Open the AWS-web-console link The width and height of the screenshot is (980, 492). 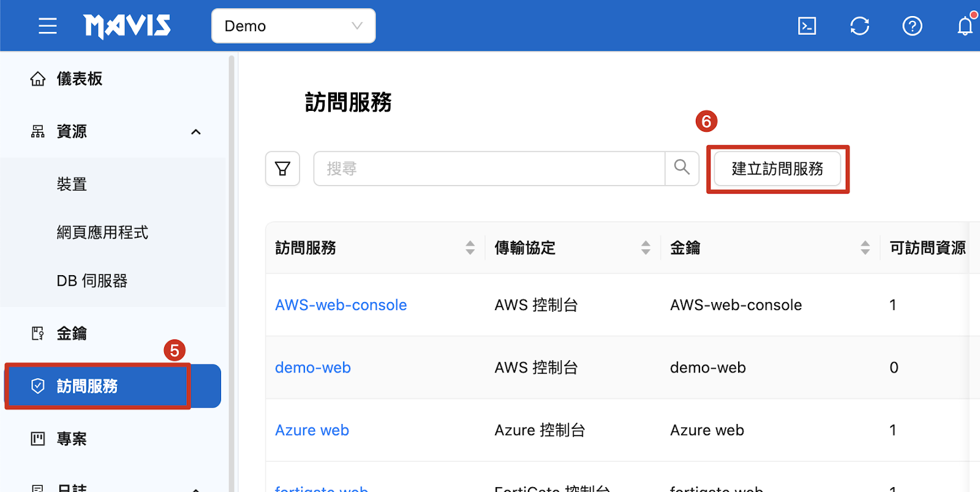pos(341,305)
